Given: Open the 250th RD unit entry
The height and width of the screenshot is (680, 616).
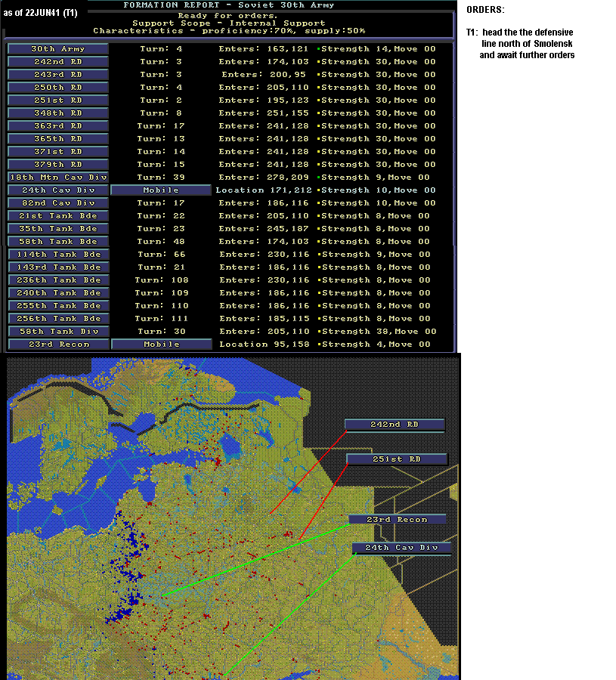Looking at the screenshot, I should pyautogui.click(x=57, y=88).
